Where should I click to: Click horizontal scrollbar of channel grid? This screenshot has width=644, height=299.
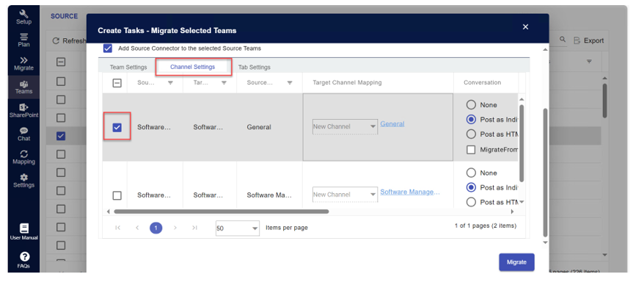tap(222, 212)
